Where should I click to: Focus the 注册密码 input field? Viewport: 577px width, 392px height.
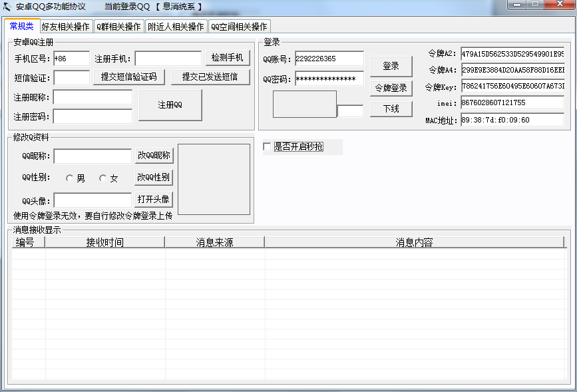[x=93, y=116]
